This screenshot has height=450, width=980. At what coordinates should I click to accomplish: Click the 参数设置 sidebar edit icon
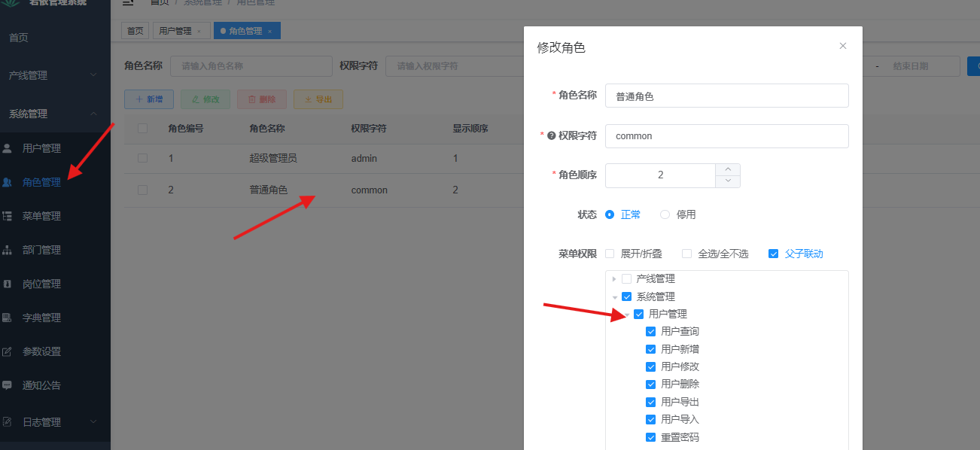(8, 351)
